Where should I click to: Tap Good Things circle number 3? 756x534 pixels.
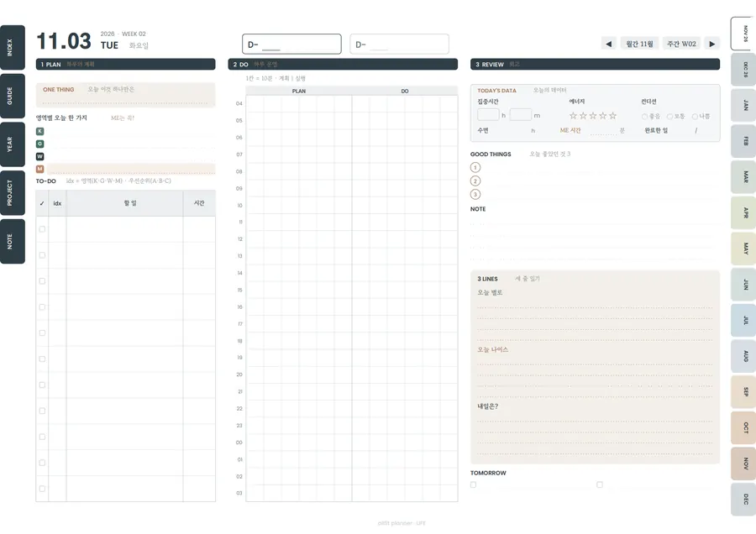[475, 194]
